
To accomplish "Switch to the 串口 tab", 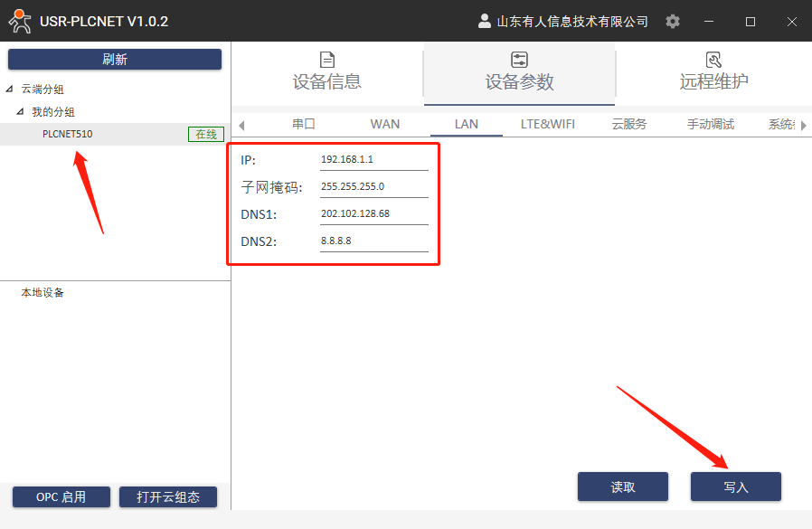I will point(304,124).
